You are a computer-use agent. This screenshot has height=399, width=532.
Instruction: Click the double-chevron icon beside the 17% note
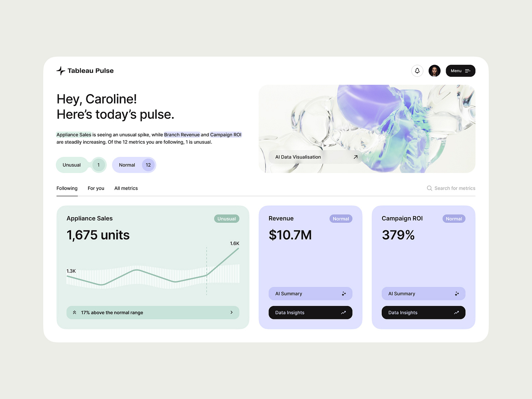pos(75,312)
